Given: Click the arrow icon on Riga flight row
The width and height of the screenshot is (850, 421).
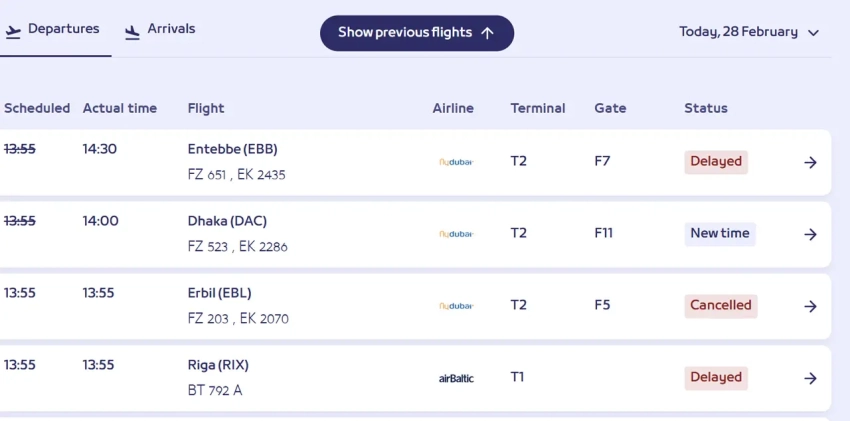Looking at the screenshot, I should (x=810, y=378).
